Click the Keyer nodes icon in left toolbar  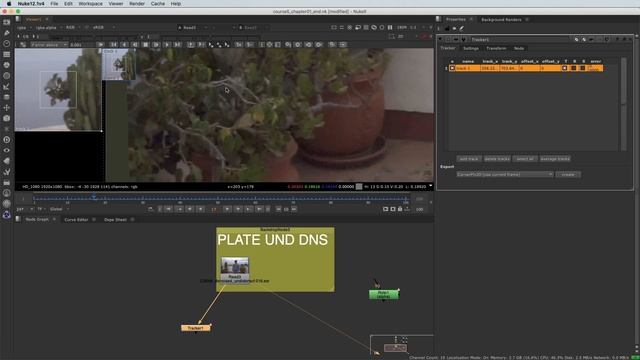coord(7,86)
